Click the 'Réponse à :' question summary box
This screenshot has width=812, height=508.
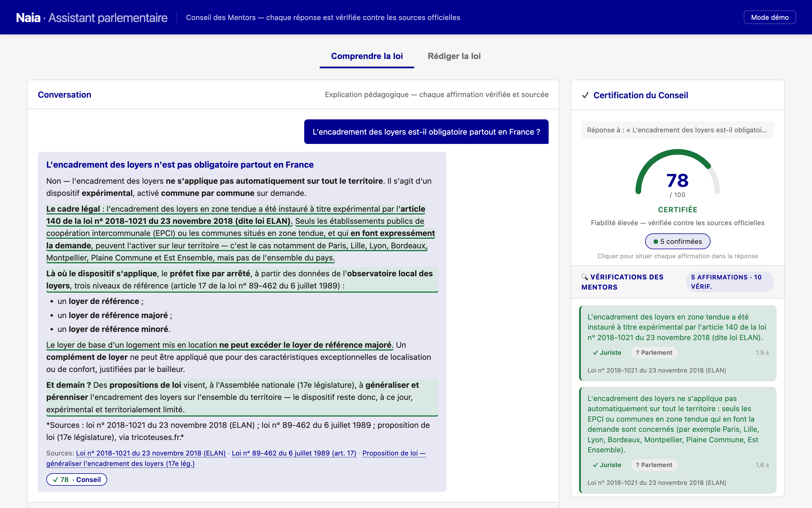[x=678, y=130]
